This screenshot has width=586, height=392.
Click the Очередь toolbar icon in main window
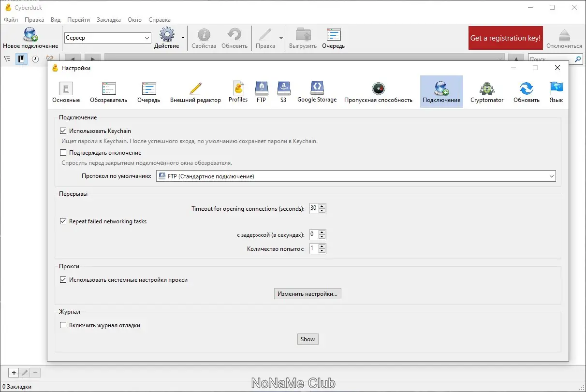(x=334, y=35)
